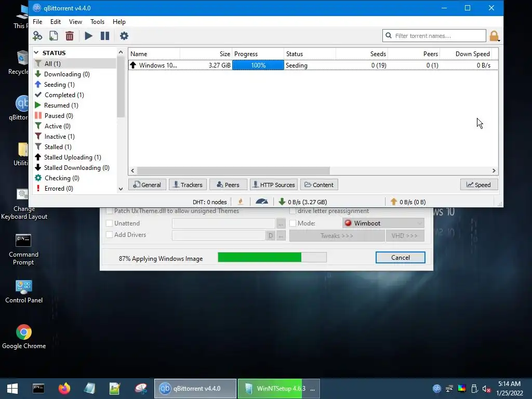The height and width of the screenshot is (399, 532).
Task: Select the All (1) status filter
Action: click(75, 63)
